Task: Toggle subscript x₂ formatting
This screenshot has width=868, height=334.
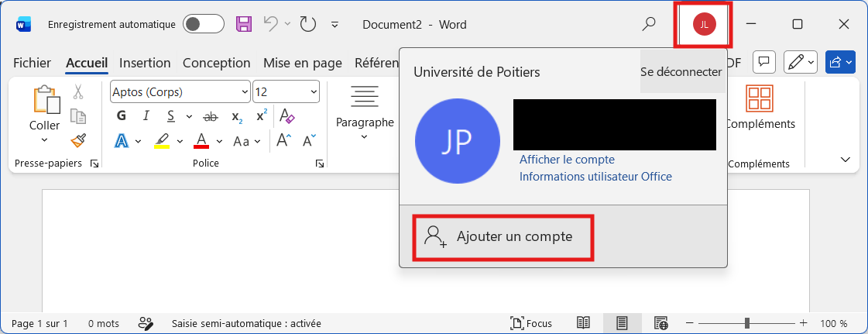Action: pos(237,116)
